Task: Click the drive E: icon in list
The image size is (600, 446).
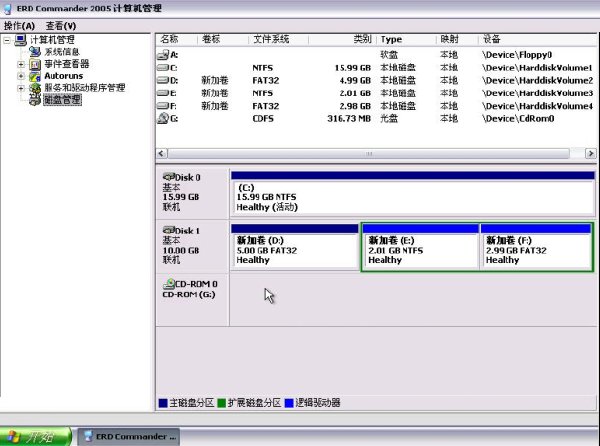Action: click(163, 93)
